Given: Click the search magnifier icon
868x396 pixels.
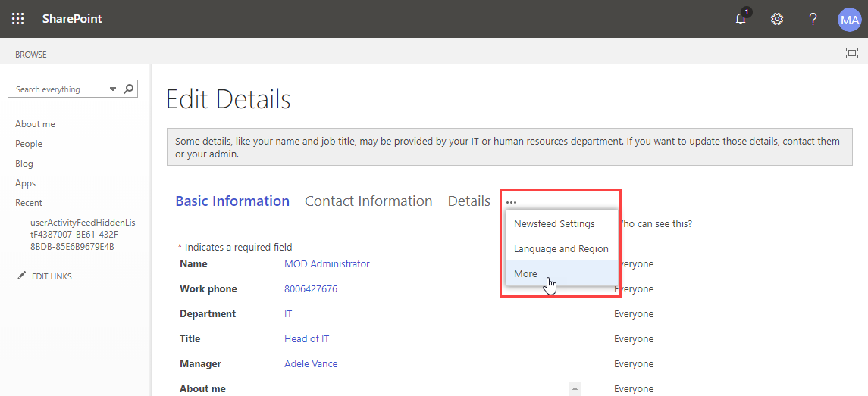Looking at the screenshot, I should click(129, 89).
